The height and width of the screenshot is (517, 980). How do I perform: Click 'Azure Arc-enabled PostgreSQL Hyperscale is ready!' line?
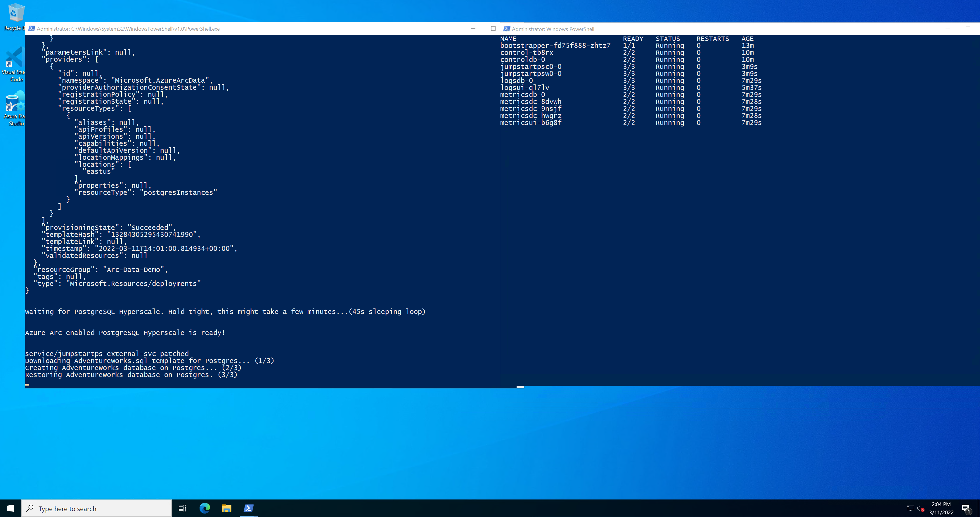(125, 333)
